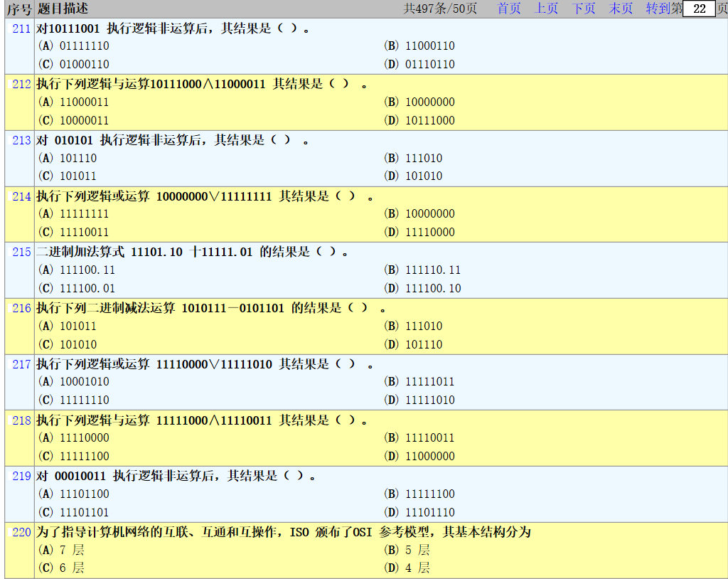Select question 213 number link
The height and width of the screenshot is (579, 728).
21,140
